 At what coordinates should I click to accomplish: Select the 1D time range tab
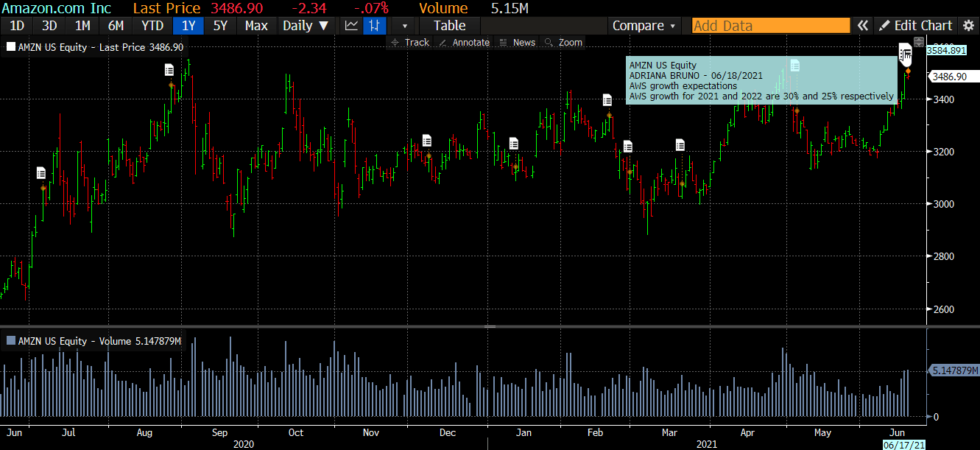click(x=16, y=26)
